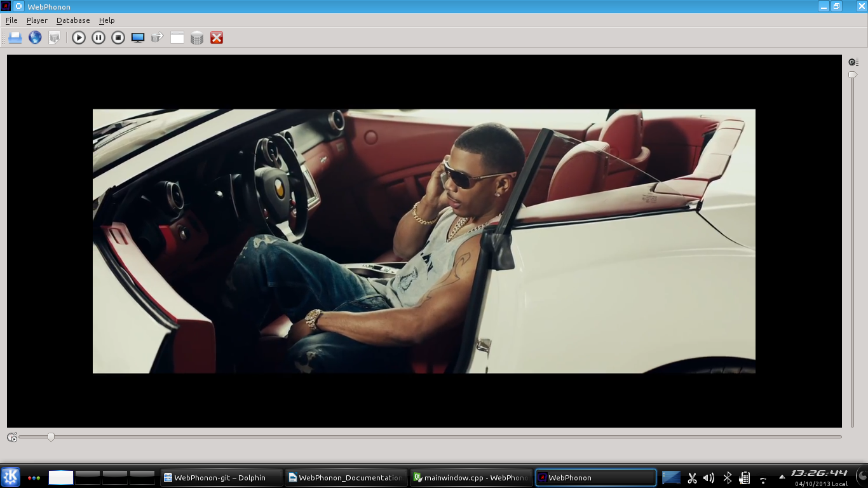Screen dimensions: 868x488
Task: Click the Bluetooth tray icon
Action: click(728, 478)
